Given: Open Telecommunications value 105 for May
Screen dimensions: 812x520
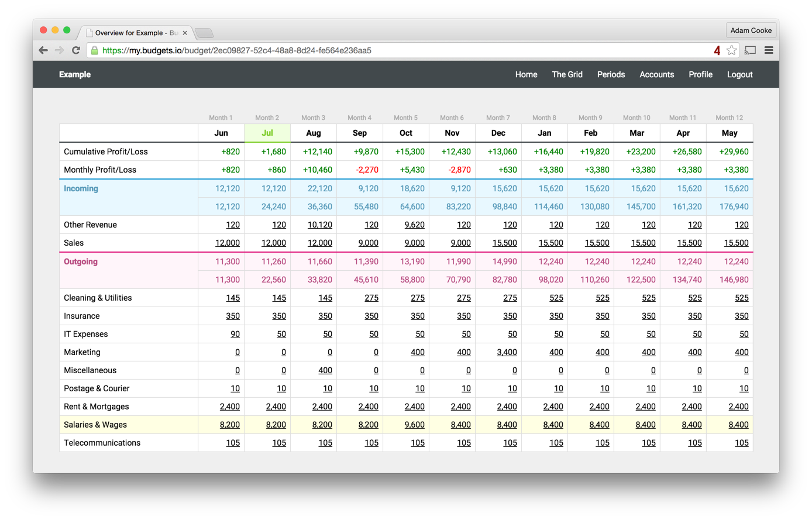Looking at the screenshot, I should click(741, 443).
